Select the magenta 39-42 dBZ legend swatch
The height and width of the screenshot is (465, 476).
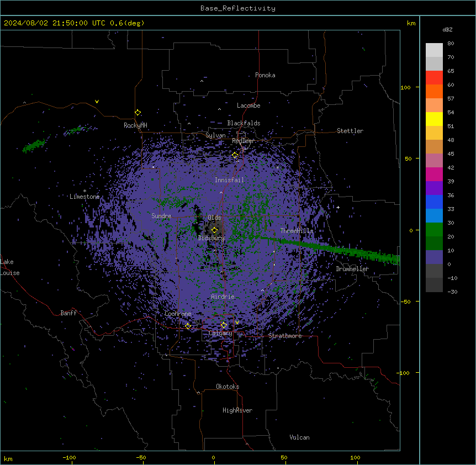[434, 174]
